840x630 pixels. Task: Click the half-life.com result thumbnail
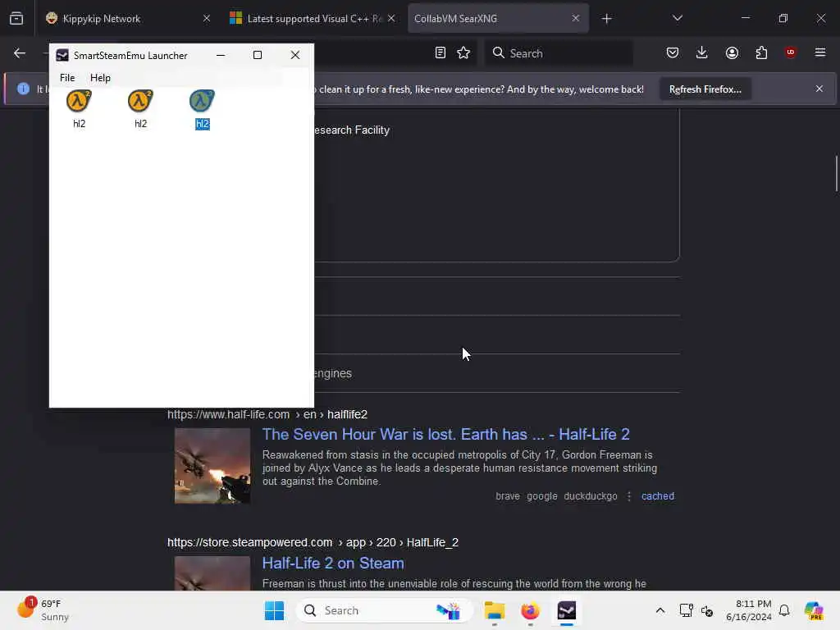pos(212,466)
